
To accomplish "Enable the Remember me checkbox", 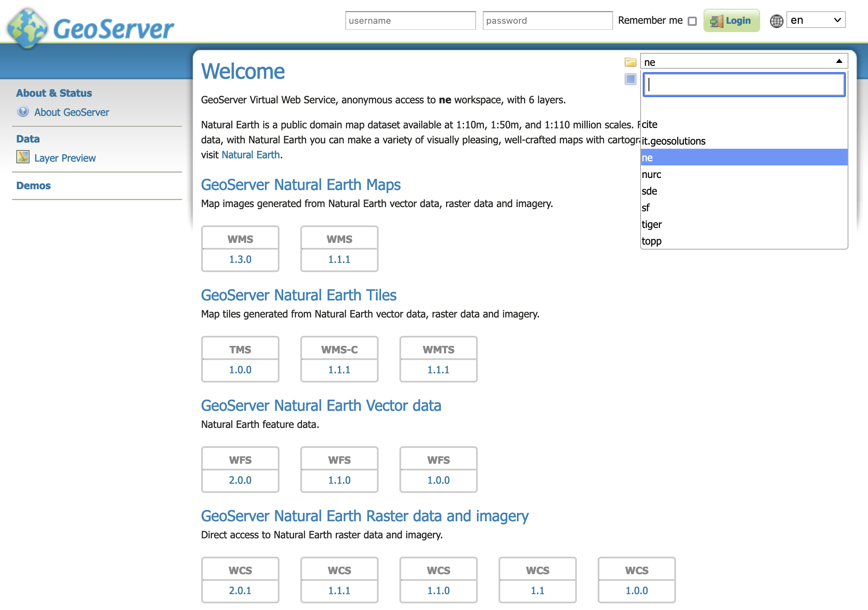I will pyautogui.click(x=692, y=21).
